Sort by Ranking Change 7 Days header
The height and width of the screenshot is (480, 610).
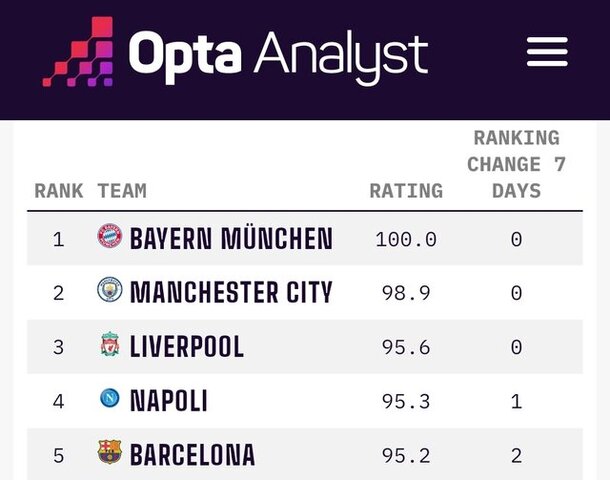tap(516, 164)
